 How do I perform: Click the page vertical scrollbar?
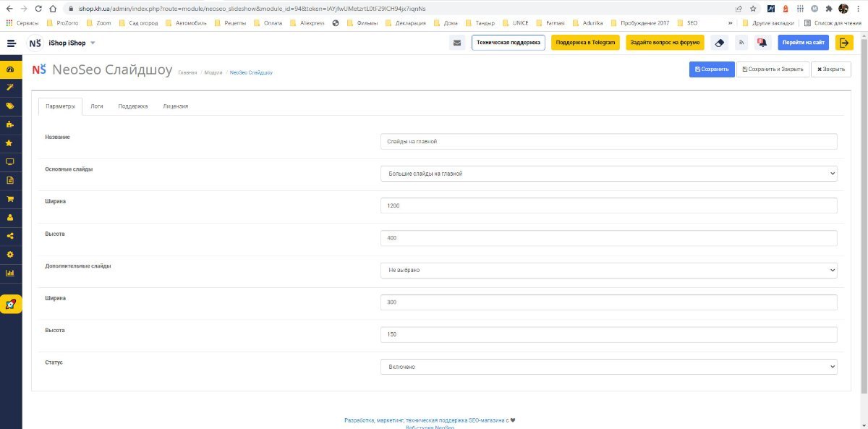(864, 217)
